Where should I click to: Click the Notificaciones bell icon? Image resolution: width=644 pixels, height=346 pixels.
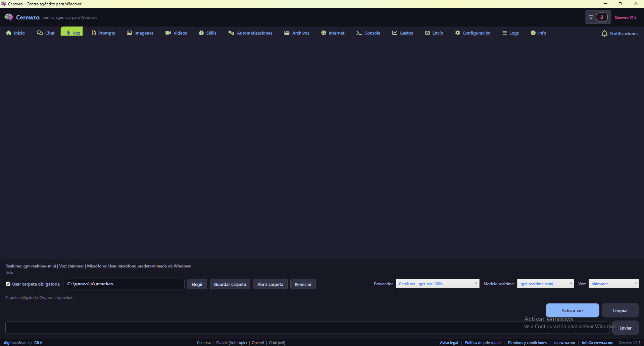tap(604, 34)
